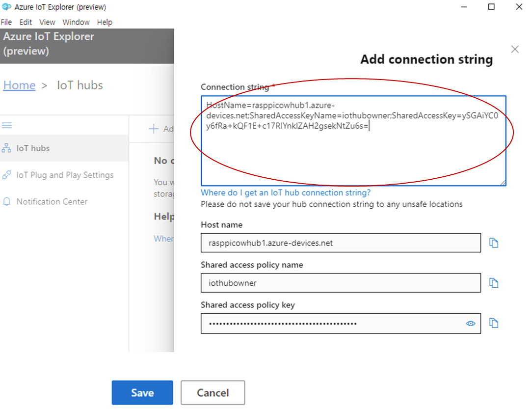Open the View menu
The image size is (532, 411).
click(x=47, y=22)
